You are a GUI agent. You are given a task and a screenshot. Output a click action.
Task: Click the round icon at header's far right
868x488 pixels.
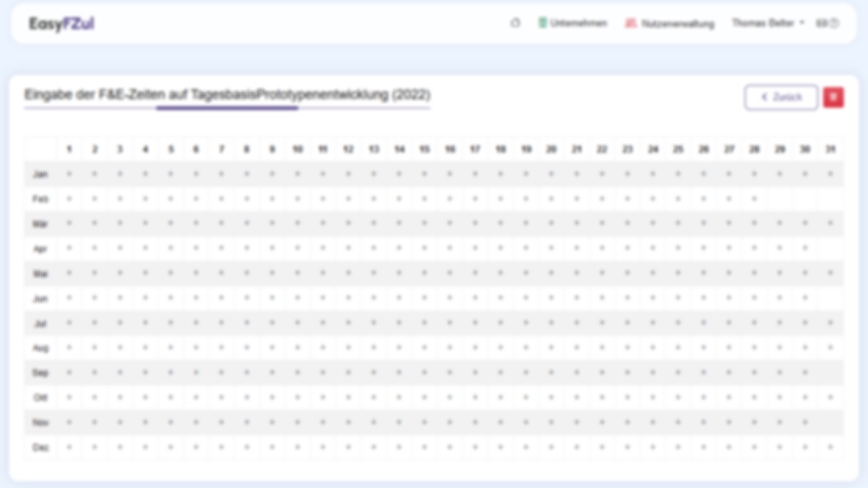click(834, 23)
